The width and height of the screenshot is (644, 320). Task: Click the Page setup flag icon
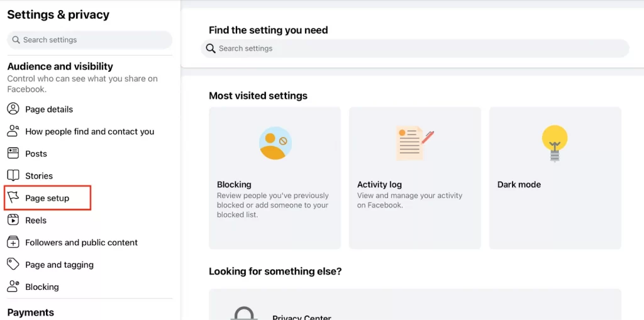13,198
